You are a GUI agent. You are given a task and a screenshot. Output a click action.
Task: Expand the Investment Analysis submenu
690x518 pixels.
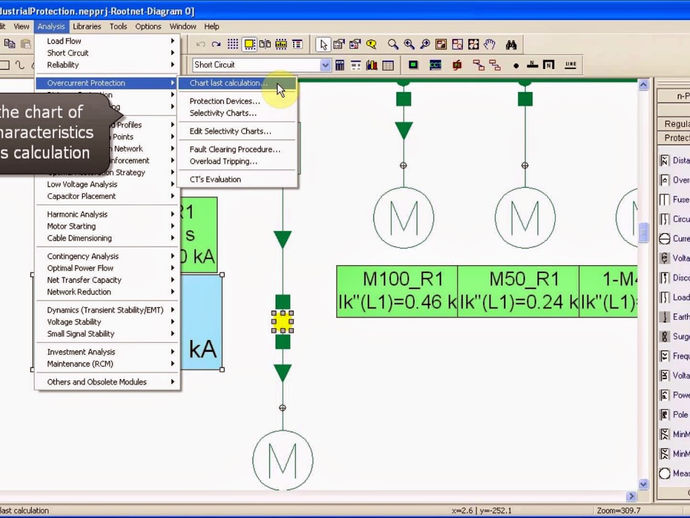click(107, 352)
